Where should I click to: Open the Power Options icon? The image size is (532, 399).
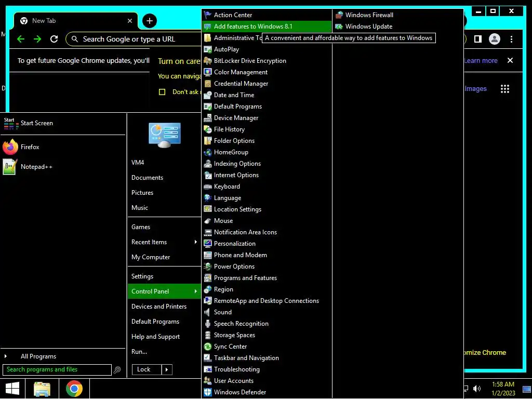(x=208, y=267)
